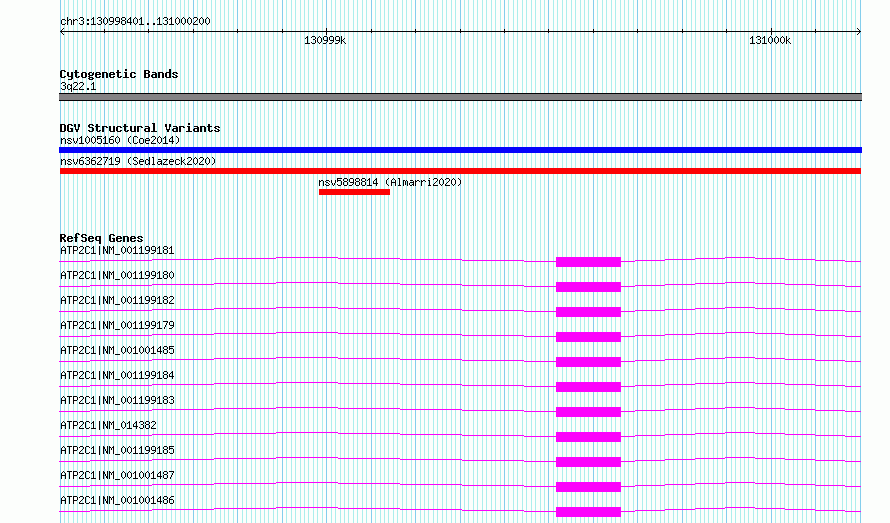Open transcript ATP2C1|NM_014382 label

pyautogui.click(x=108, y=425)
